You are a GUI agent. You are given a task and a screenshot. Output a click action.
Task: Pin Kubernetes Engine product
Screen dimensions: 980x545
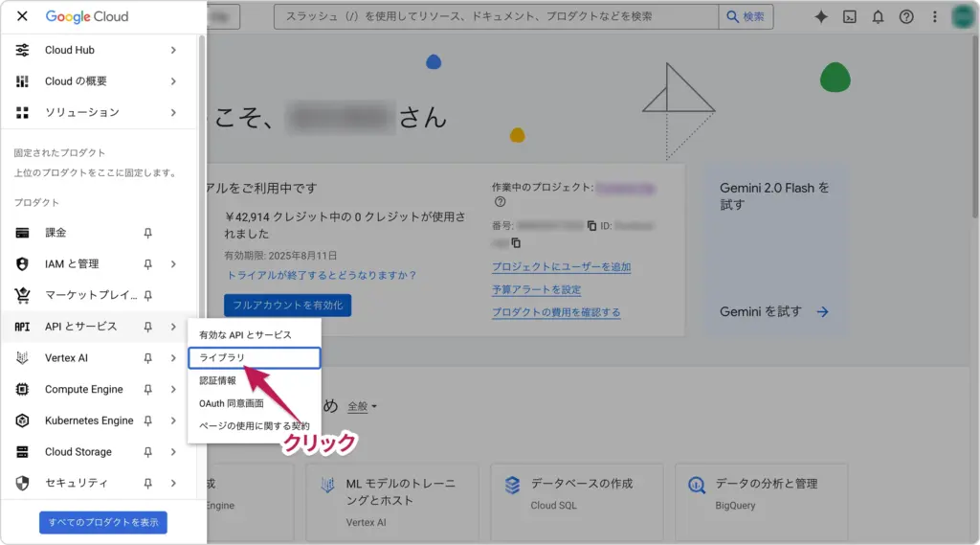(147, 420)
